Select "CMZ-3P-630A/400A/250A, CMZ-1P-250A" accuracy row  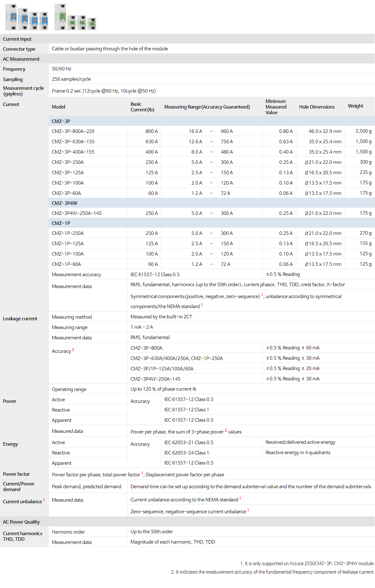[x=177, y=358]
